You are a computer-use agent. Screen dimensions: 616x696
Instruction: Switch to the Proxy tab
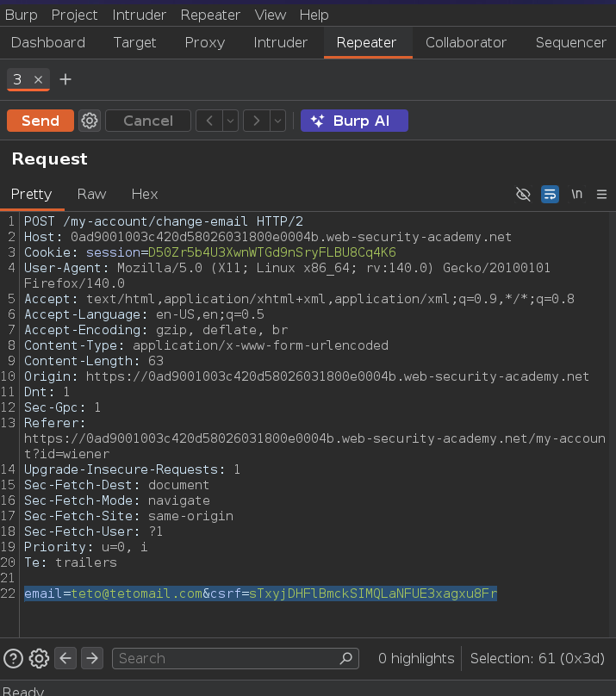[x=204, y=42]
